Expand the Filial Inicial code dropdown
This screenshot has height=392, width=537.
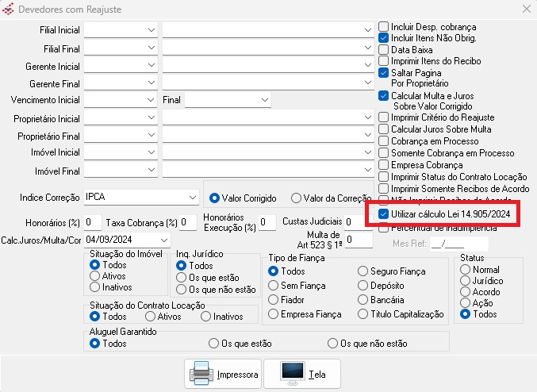tap(151, 29)
